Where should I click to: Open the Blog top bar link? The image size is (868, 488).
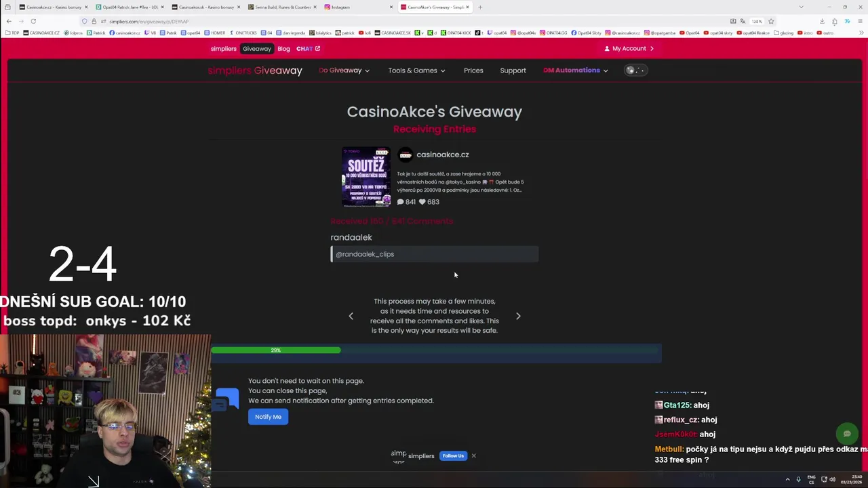283,49
